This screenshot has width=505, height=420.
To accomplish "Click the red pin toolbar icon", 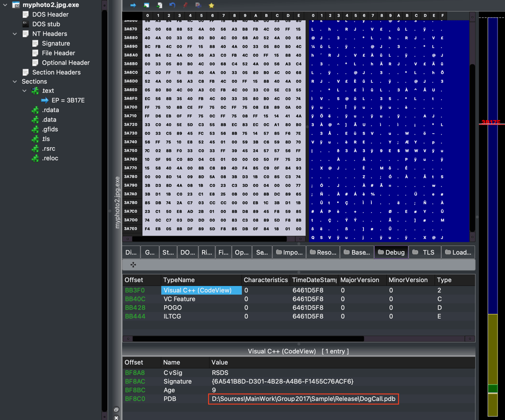I will [185, 5].
